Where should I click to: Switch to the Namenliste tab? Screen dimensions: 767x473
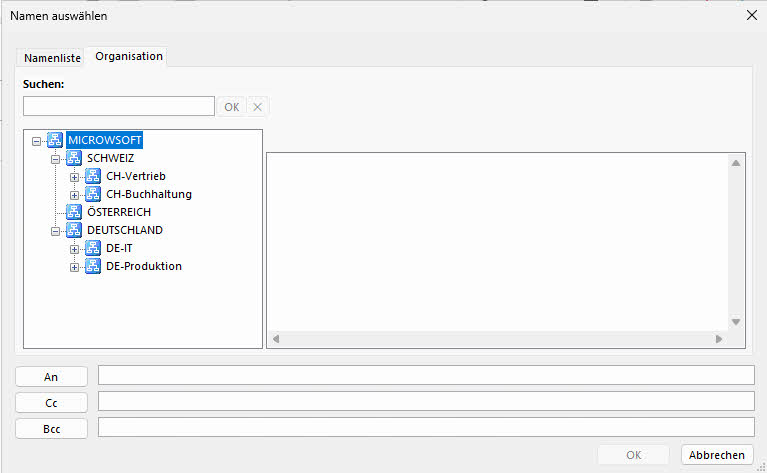click(x=52, y=58)
